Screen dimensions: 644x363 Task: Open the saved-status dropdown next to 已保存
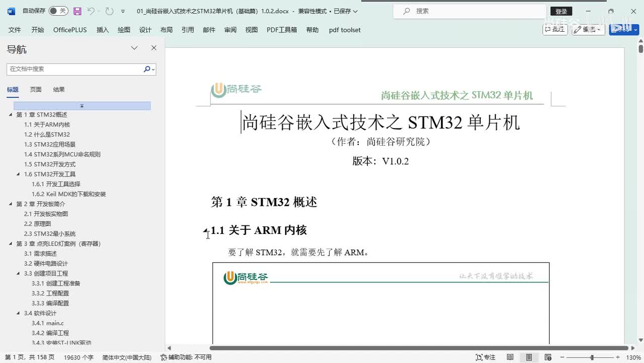click(x=355, y=11)
